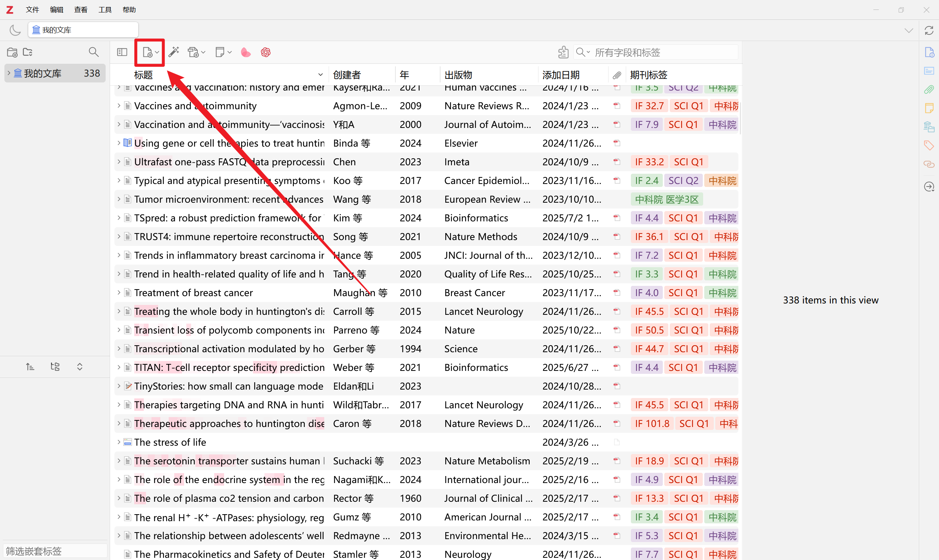The image size is (939, 560).
Task: Toggle the tag selector display-all icon
Action: (55, 366)
